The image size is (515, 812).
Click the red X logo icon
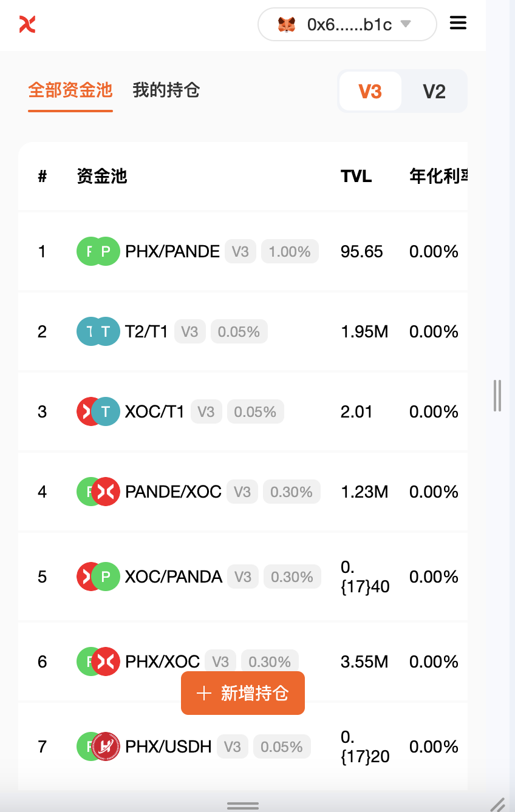click(27, 24)
